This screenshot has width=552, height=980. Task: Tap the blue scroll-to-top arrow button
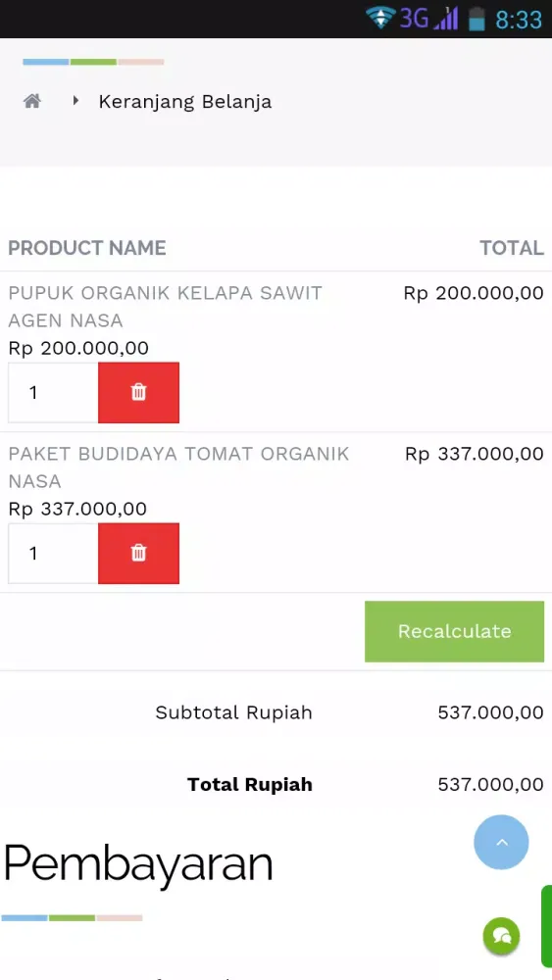[501, 842]
